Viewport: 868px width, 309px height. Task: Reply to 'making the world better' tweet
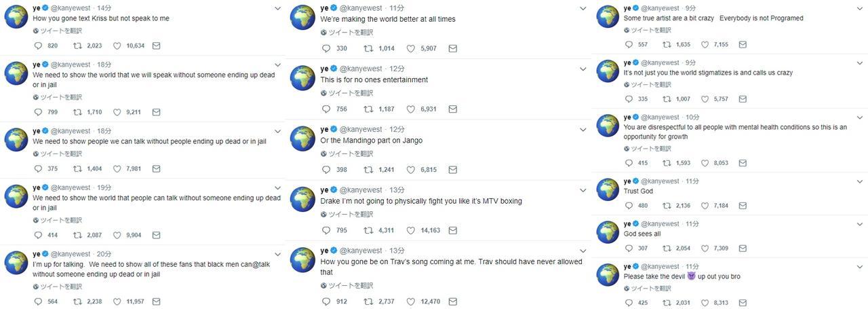pyautogui.click(x=325, y=49)
